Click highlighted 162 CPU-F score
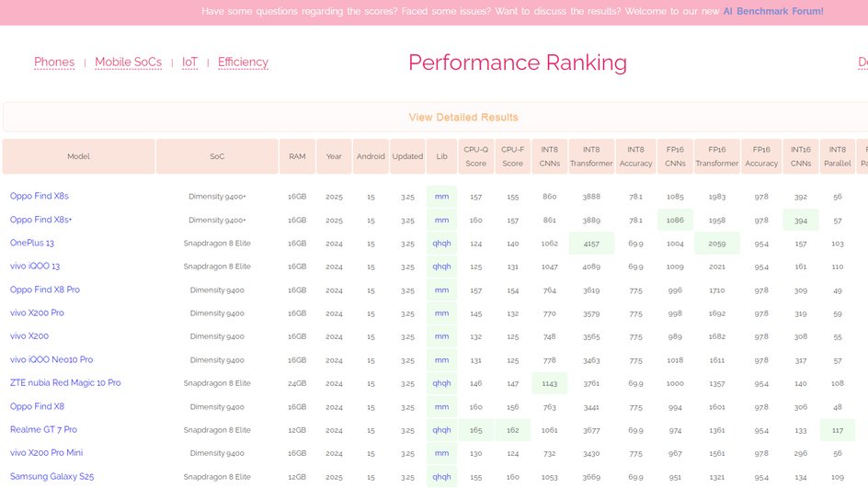This screenshot has width=868, height=488. coord(512,430)
